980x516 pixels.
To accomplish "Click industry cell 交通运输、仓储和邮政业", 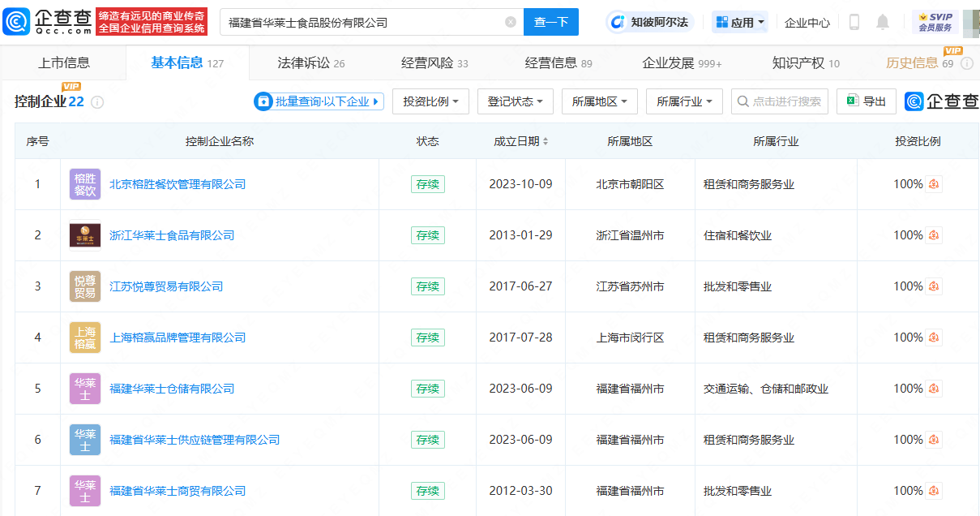I will point(766,389).
